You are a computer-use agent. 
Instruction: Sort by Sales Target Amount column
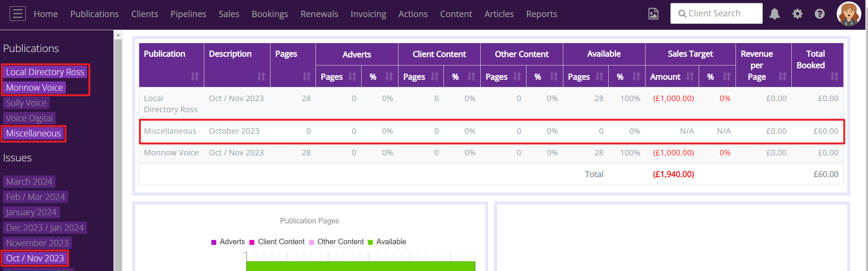(690, 77)
